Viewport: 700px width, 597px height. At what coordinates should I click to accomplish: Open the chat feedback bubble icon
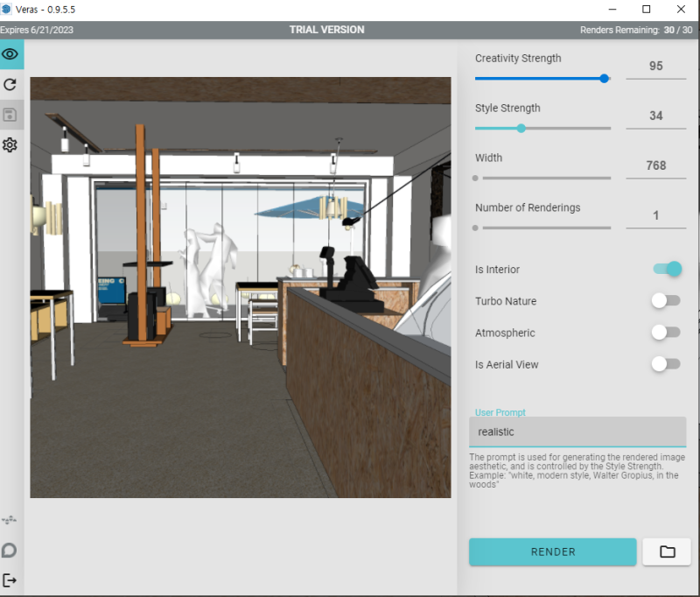pyautogui.click(x=9, y=550)
